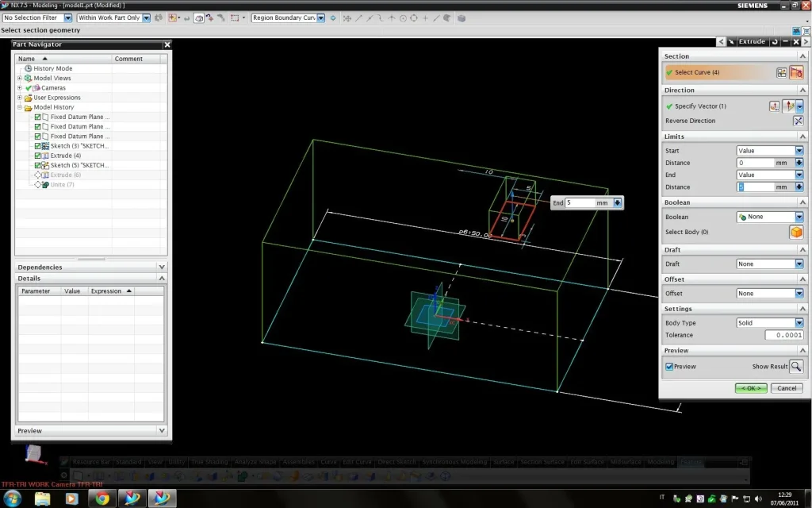
Task: Collapse the Direction group
Action: tap(802, 90)
